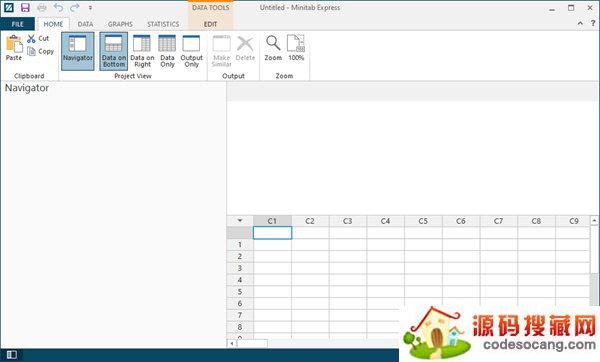This screenshot has height=362, width=600.
Task: Click the Paste icon in Clipboard
Action: 14,44
